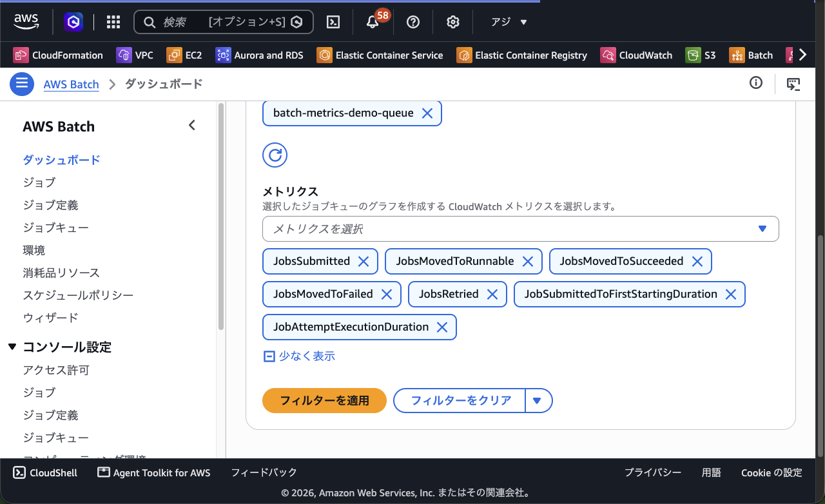Open 消耗品リソース in the sidebar
Image resolution: width=825 pixels, height=504 pixels.
tap(61, 273)
